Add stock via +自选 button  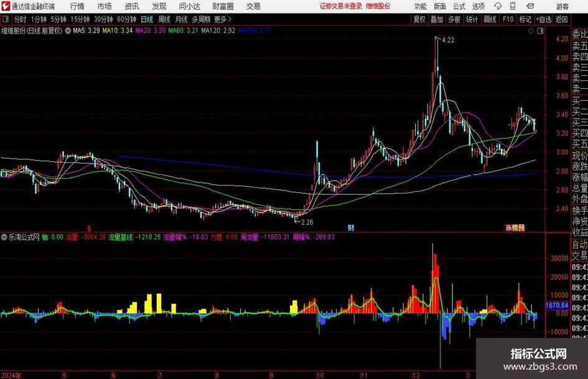click(x=544, y=19)
